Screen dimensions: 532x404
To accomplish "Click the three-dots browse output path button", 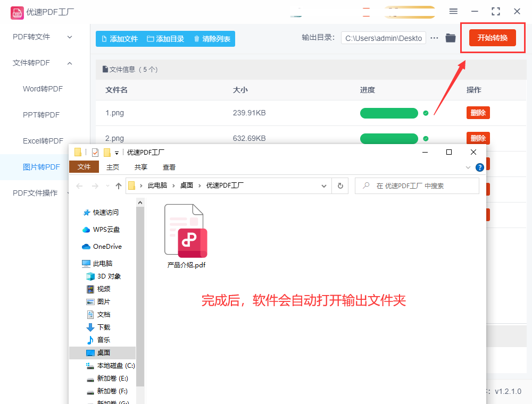I will click(434, 38).
